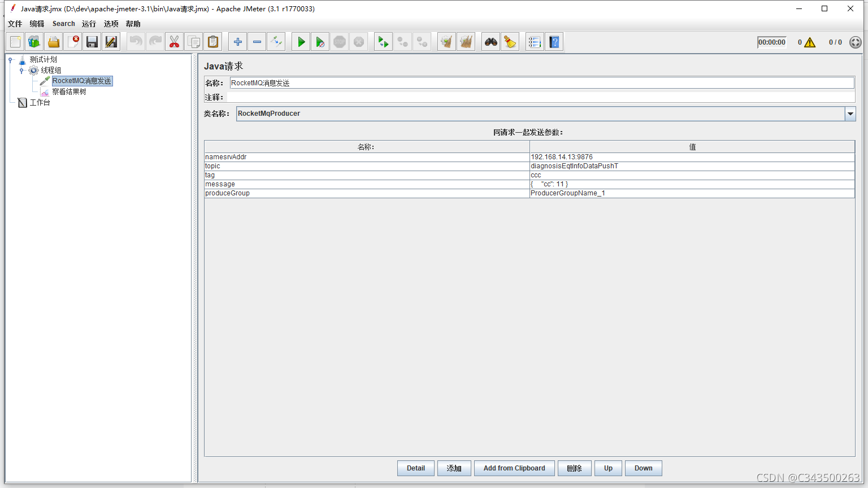Click the Stop test icon
The width and height of the screenshot is (868, 488).
click(x=340, y=42)
